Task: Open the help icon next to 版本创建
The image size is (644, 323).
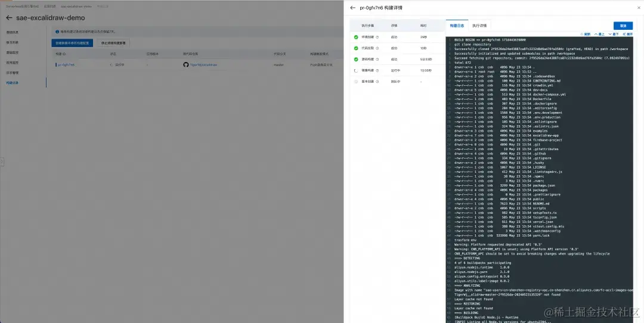Action: (x=377, y=82)
